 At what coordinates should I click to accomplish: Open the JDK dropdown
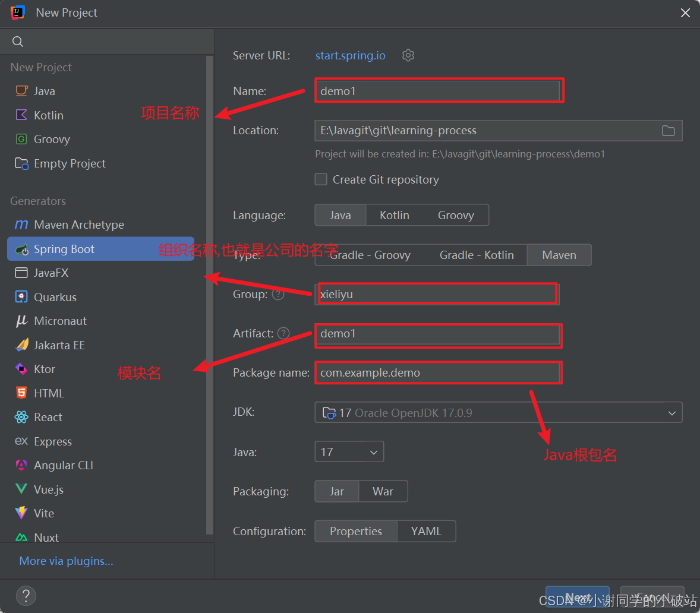point(498,413)
